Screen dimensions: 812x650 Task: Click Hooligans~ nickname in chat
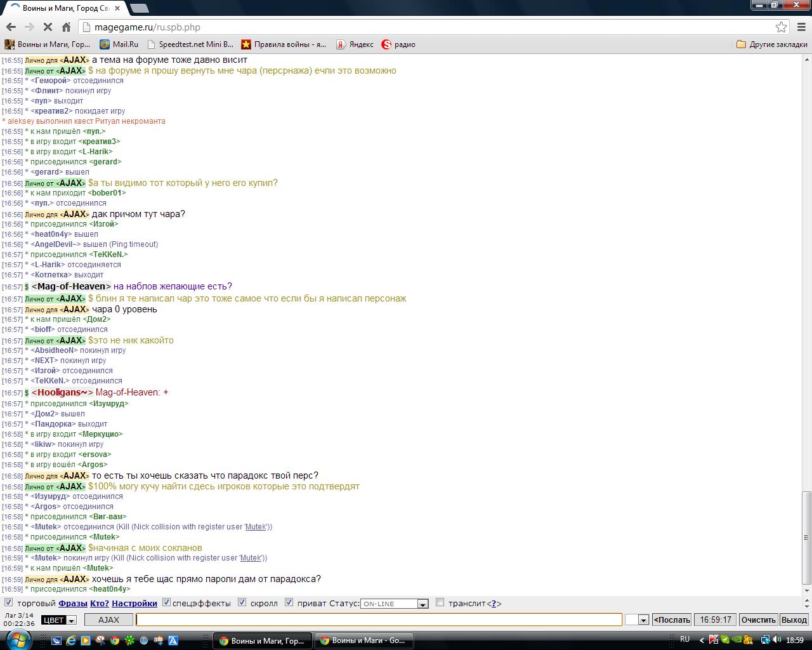(x=62, y=392)
